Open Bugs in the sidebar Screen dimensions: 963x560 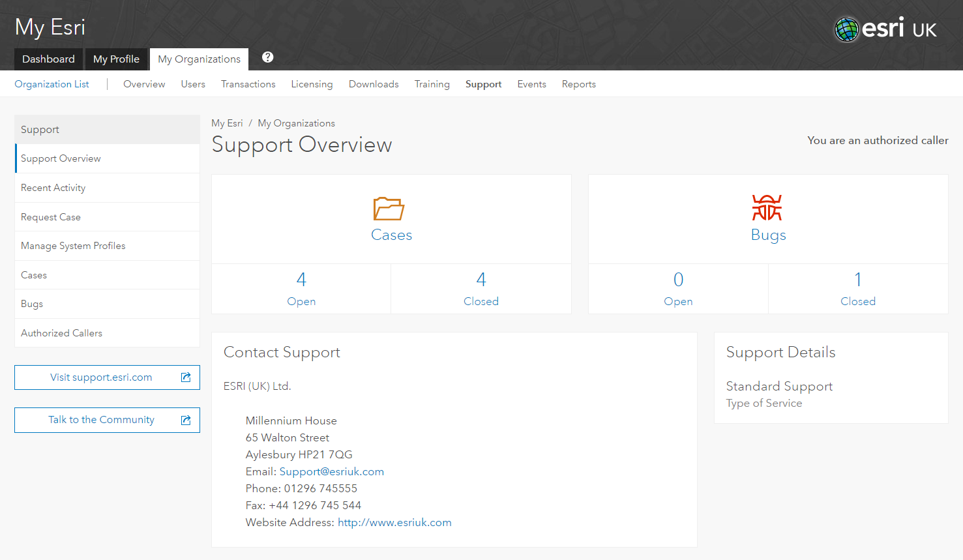point(107,304)
